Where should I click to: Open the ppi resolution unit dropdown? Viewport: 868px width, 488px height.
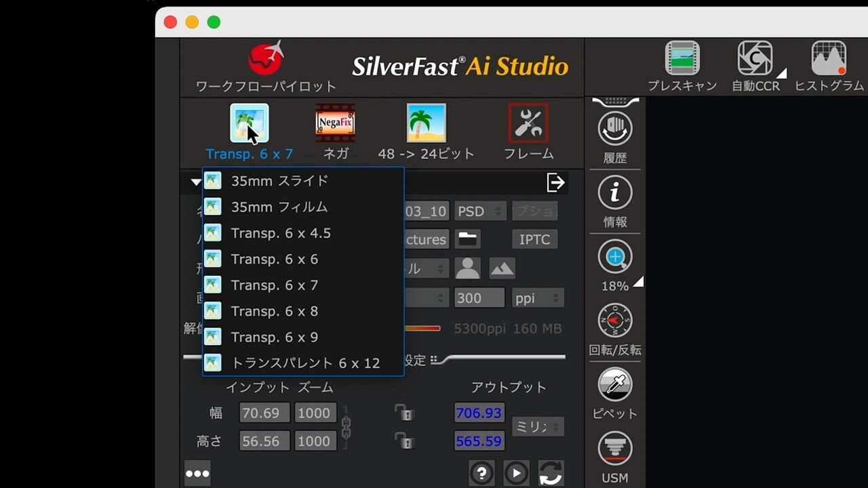pyautogui.click(x=538, y=298)
